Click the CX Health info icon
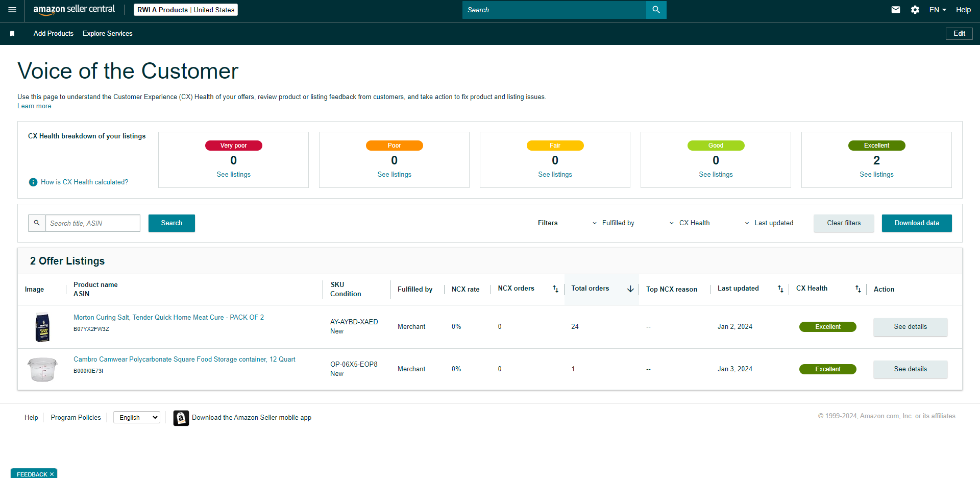Screen dimensions: 980x478 [x=33, y=182]
